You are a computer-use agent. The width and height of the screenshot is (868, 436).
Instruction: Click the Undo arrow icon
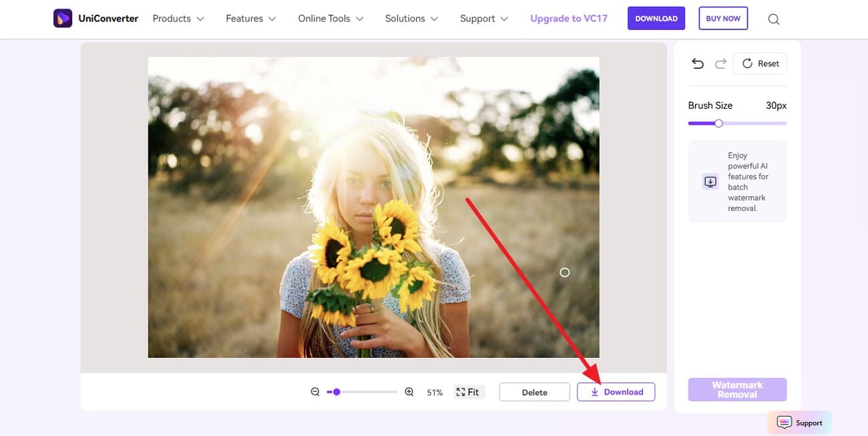pos(697,63)
